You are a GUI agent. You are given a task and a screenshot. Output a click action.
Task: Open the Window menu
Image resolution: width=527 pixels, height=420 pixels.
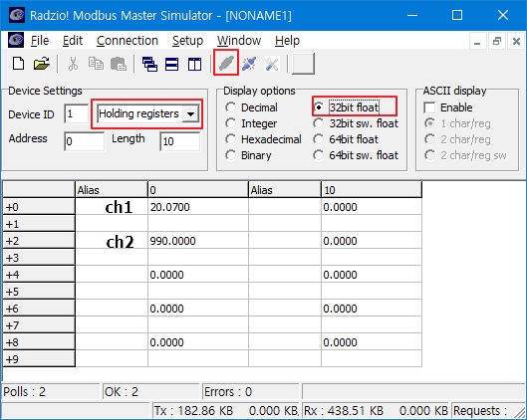[239, 41]
